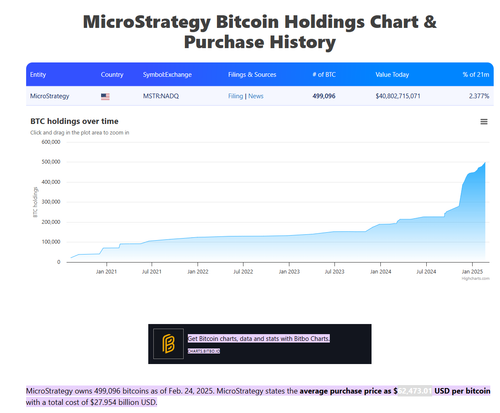The height and width of the screenshot is (413, 500).
Task: Click the MicroStrategy entity table row
Action: [x=260, y=96]
